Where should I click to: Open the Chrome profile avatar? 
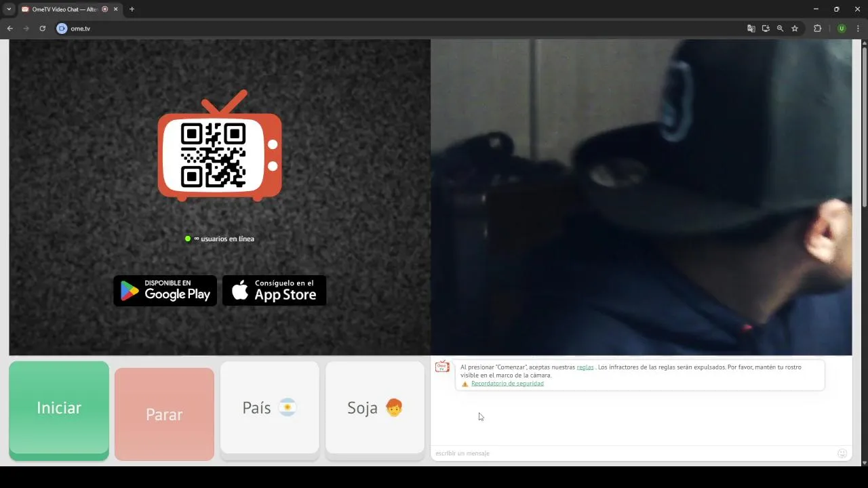[x=842, y=28]
